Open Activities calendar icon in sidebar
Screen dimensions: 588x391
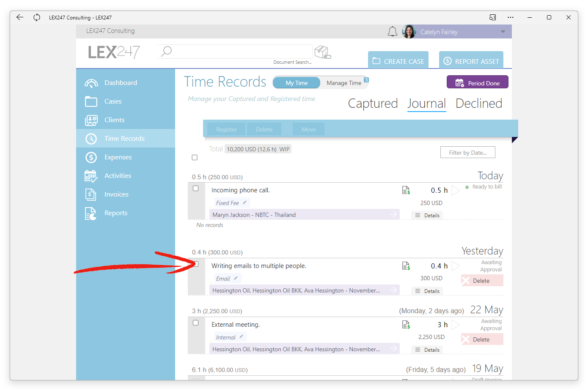91,176
